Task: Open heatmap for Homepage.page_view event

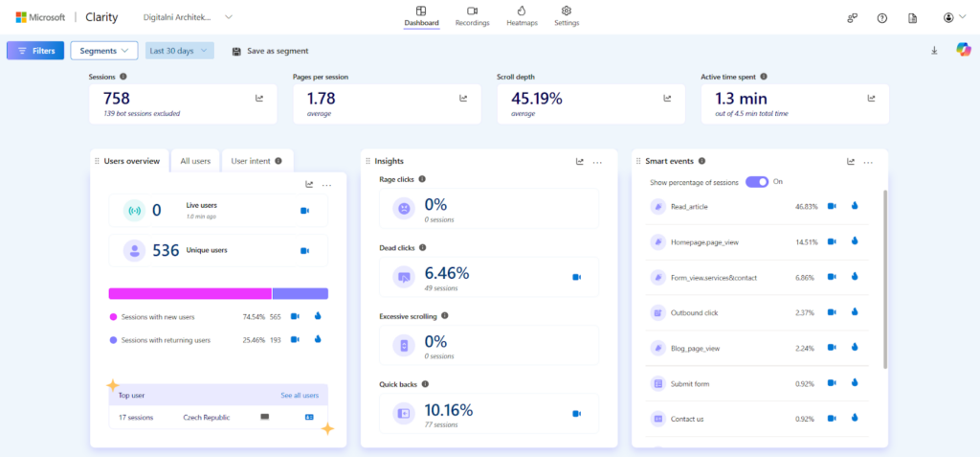Action: pos(854,241)
